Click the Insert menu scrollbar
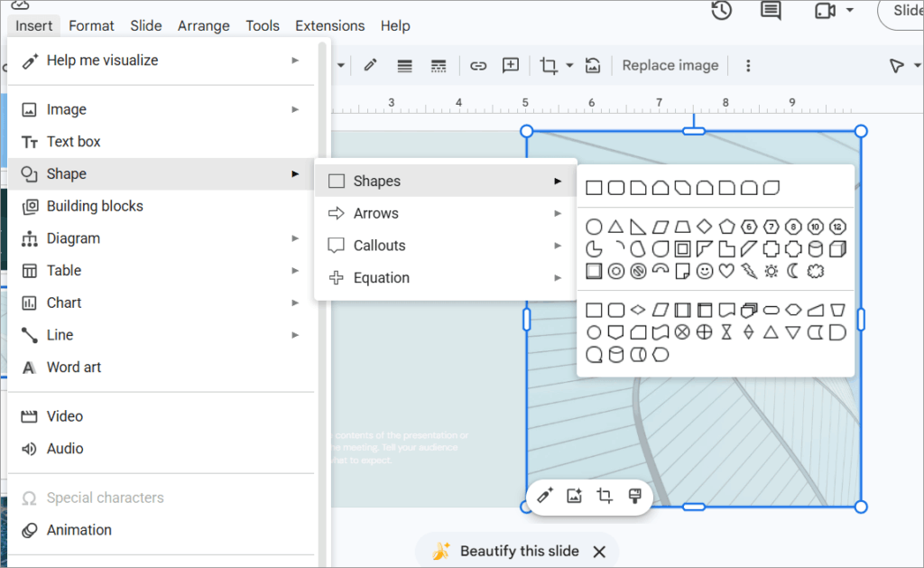Screen dimensions: 924x568 click(x=322, y=303)
